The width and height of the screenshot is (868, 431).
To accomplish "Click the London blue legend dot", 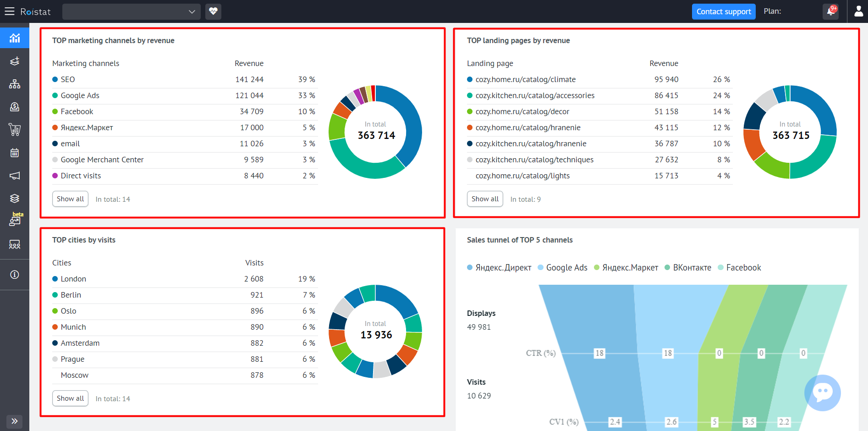I will (x=55, y=279).
